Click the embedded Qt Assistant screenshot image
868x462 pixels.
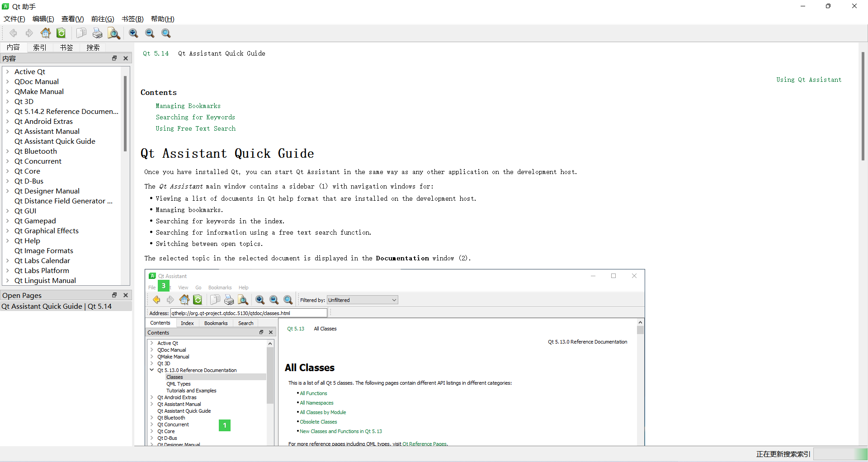[x=395, y=357]
